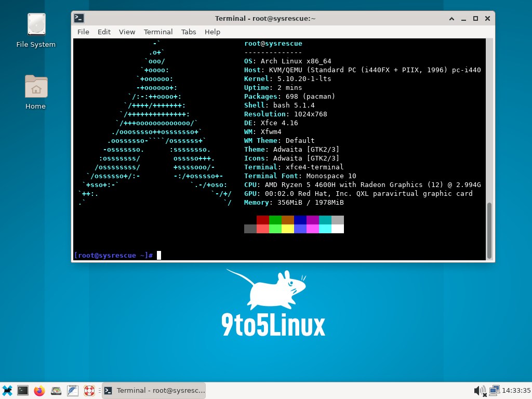Click the Memory: 356MiB / 1978MiB line
This screenshot has width=532, height=399.
click(294, 202)
